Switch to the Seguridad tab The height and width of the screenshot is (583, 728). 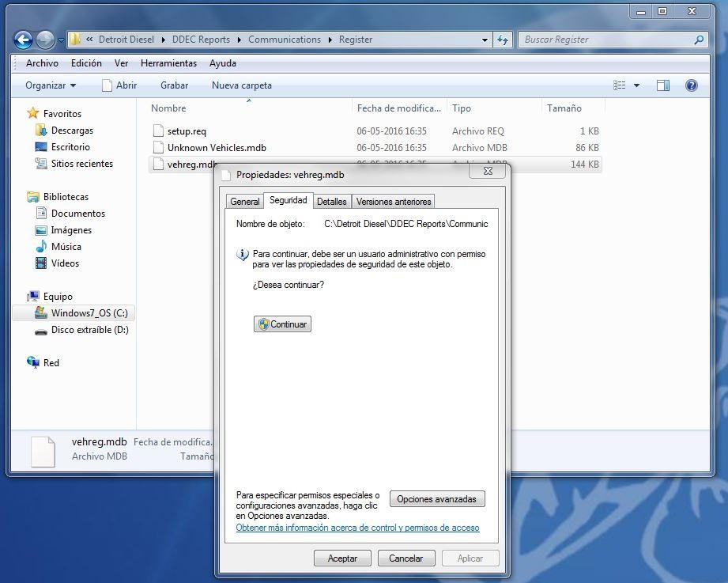(289, 200)
